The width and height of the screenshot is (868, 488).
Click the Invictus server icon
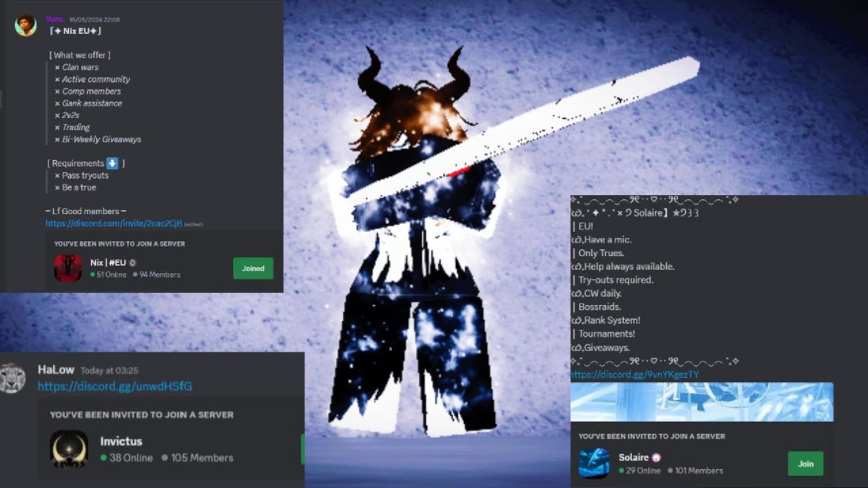pos(68,449)
